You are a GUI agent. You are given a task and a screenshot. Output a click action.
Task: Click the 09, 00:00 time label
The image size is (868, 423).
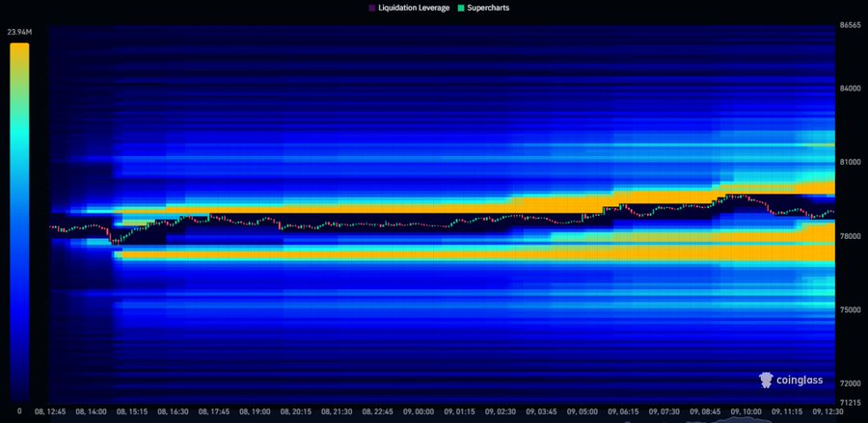click(419, 412)
